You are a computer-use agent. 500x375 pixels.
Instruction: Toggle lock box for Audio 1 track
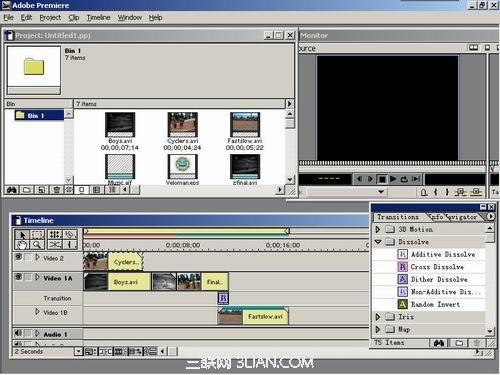[29, 334]
